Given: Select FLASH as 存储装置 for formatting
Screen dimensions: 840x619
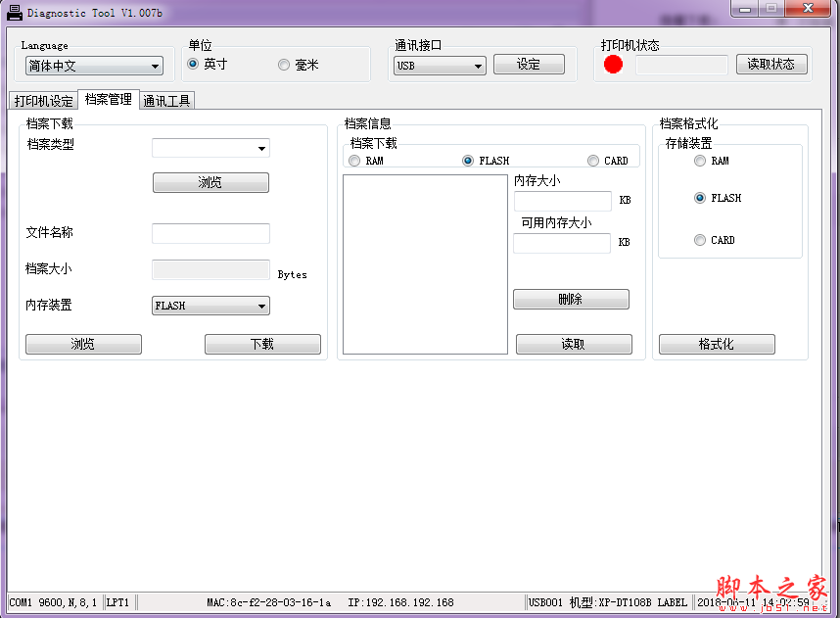Looking at the screenshot, I should (x=700, y=198).
